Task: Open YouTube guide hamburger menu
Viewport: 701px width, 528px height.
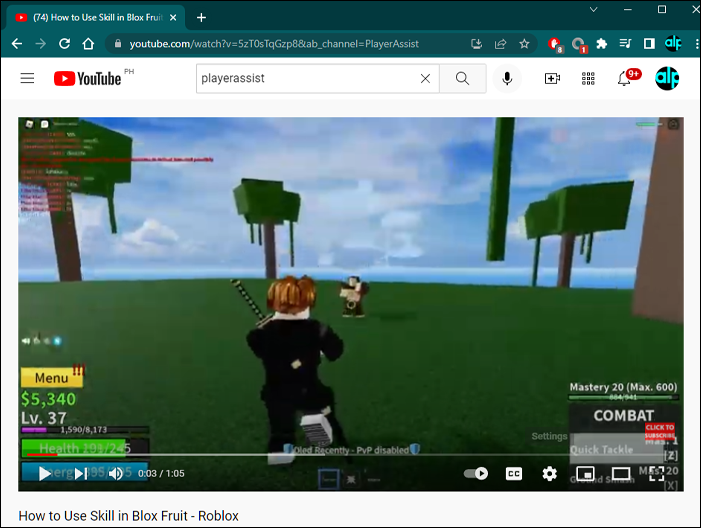Action: (27, 78)
